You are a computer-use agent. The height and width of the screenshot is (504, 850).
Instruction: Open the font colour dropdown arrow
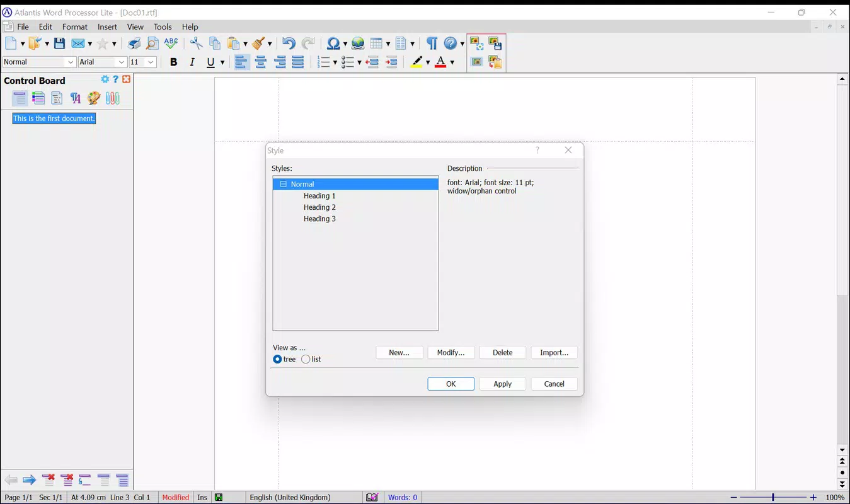(x=452, y=62)
